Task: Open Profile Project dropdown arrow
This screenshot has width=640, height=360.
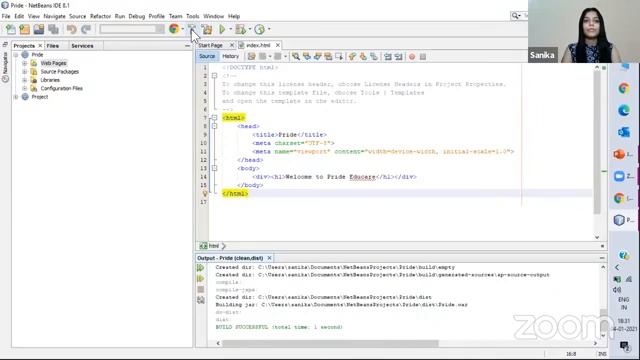Action: click(x=269, y=29)
